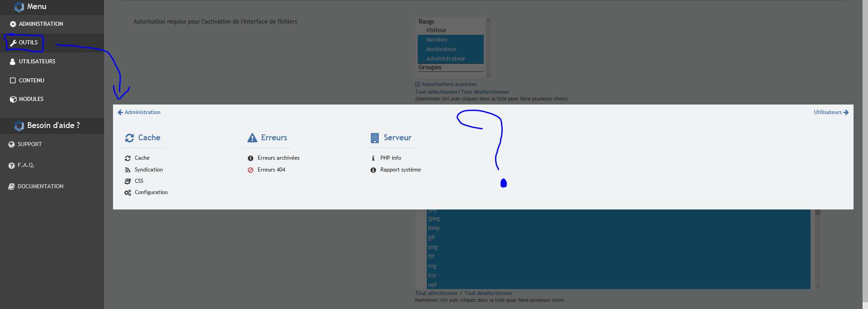
Task: Click the CSS icon in Cache column
Action: 127,181
